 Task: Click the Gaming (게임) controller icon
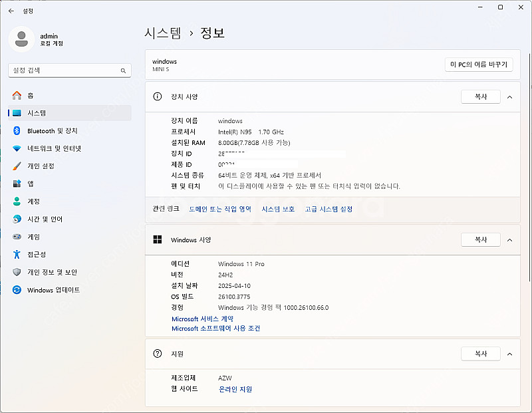tap(17, 237)
